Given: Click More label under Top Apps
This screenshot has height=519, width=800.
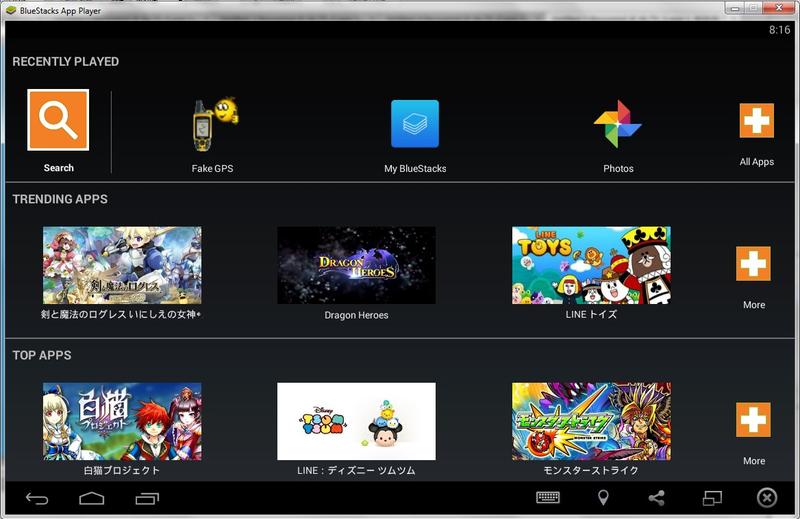Looking at the screenshot, I should [754, 461].
